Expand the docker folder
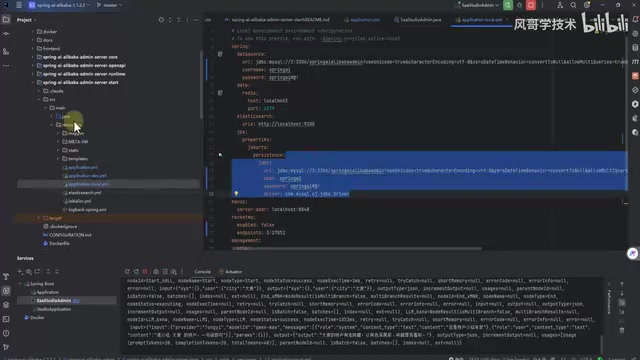Viewport: 640px width, 360px height. point(33,31)
